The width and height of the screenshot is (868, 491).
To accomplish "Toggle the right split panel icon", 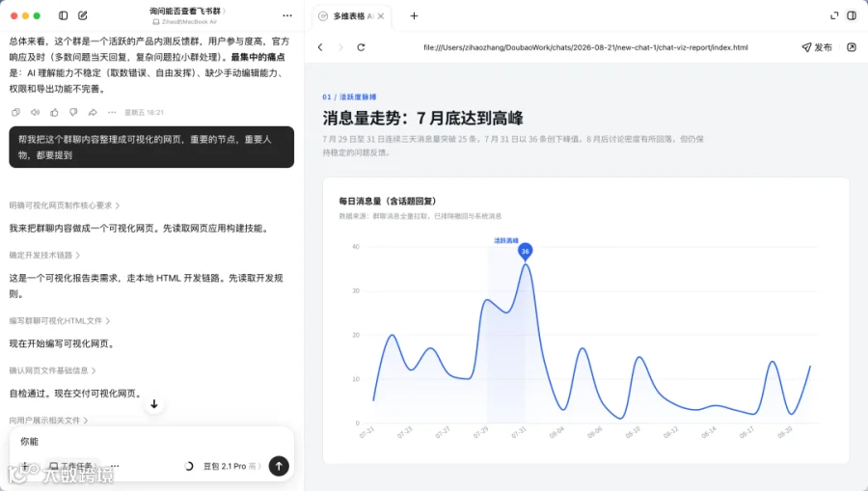I will pos(852,15).
